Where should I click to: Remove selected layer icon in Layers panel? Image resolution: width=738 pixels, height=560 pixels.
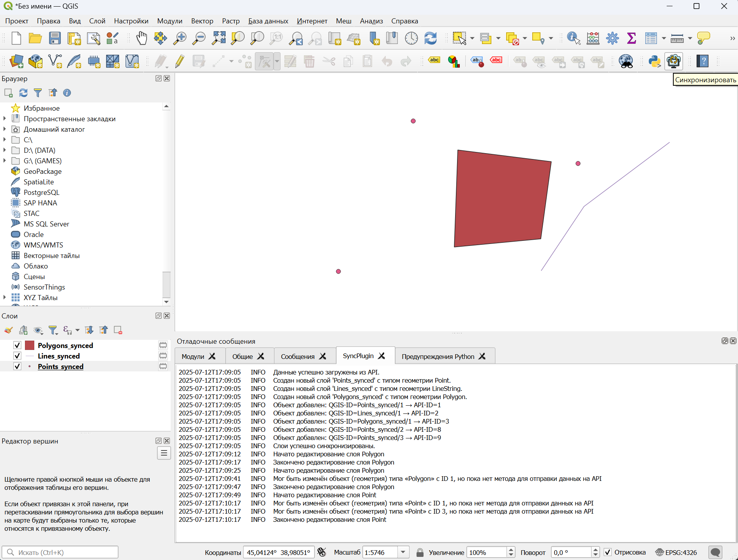click(x=118, y=330)
